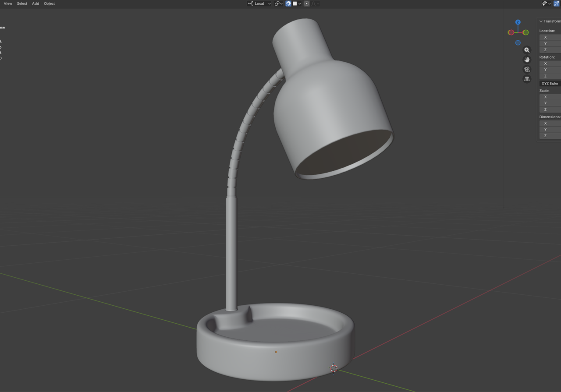Click the XYZ Euler rotation mode button
Viewport: 561px width, 392px height.
549,83
